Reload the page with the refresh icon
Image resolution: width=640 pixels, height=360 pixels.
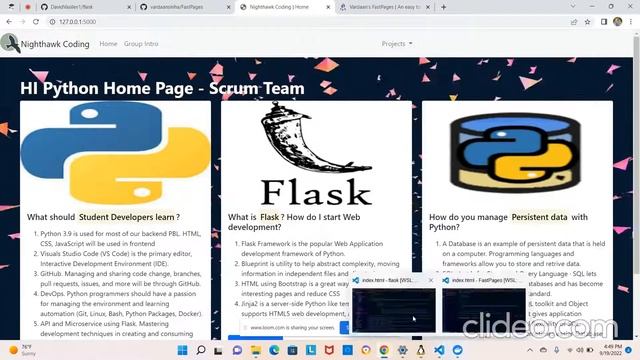(x=36, y=22)
